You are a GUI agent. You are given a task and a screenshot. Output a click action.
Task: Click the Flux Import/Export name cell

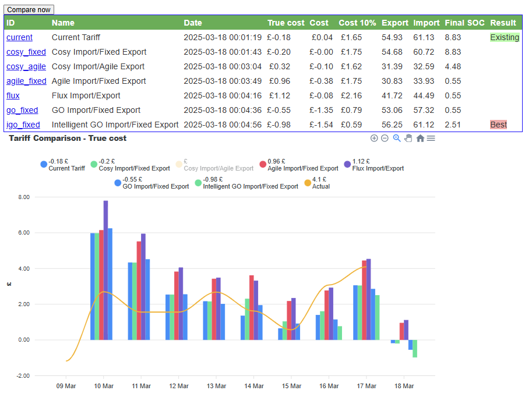(x=86, y=95)
